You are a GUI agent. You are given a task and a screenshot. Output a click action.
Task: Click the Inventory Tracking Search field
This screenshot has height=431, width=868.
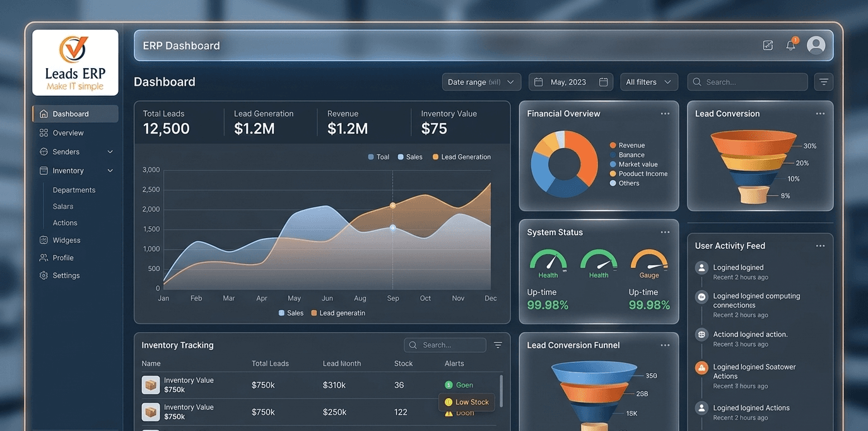click(445, 345)
